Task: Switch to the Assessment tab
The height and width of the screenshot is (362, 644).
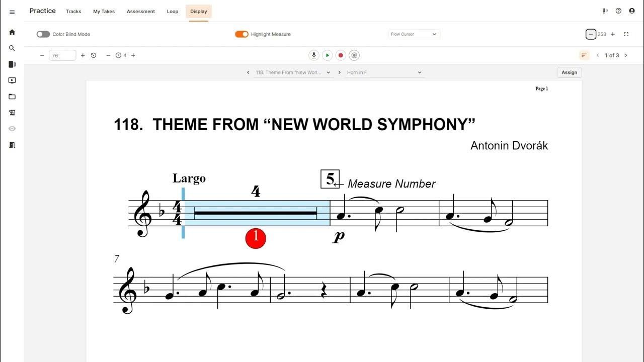Action: pos(141,12)
